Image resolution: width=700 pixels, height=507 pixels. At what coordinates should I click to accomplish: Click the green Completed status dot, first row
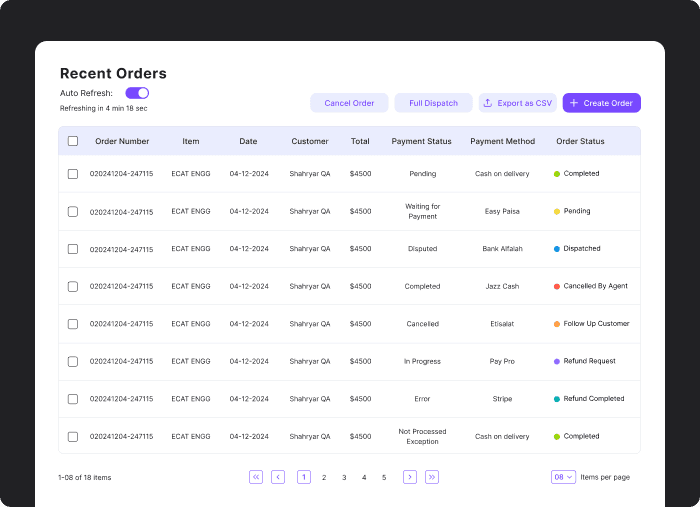point(557,174)
